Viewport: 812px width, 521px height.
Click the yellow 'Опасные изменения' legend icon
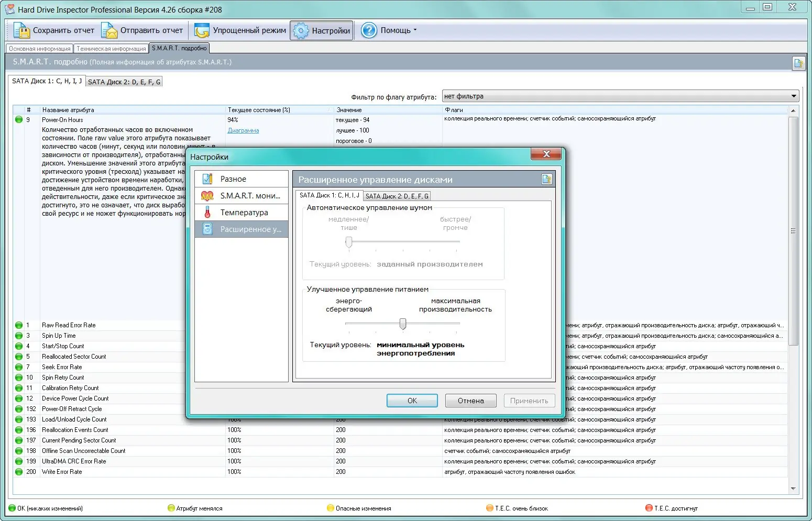click(330, 508)
